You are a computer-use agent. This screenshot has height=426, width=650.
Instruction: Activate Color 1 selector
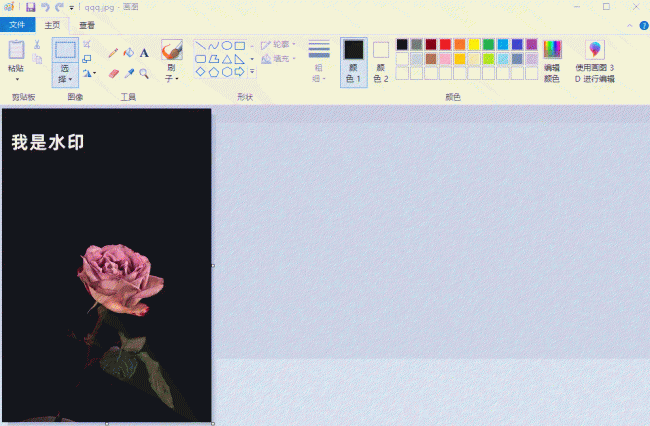point(354,62)
